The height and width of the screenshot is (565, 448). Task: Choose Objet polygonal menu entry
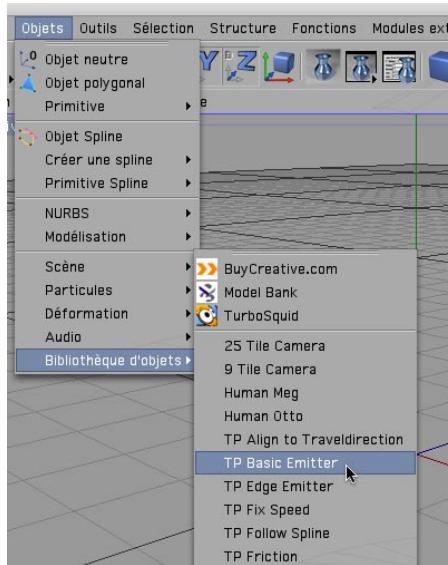[107, 83]
